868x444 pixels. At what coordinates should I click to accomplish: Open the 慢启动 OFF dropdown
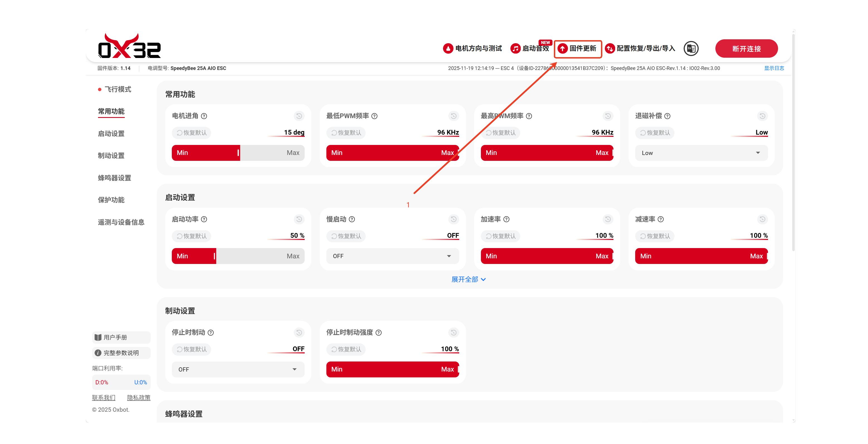pos(392,256)
